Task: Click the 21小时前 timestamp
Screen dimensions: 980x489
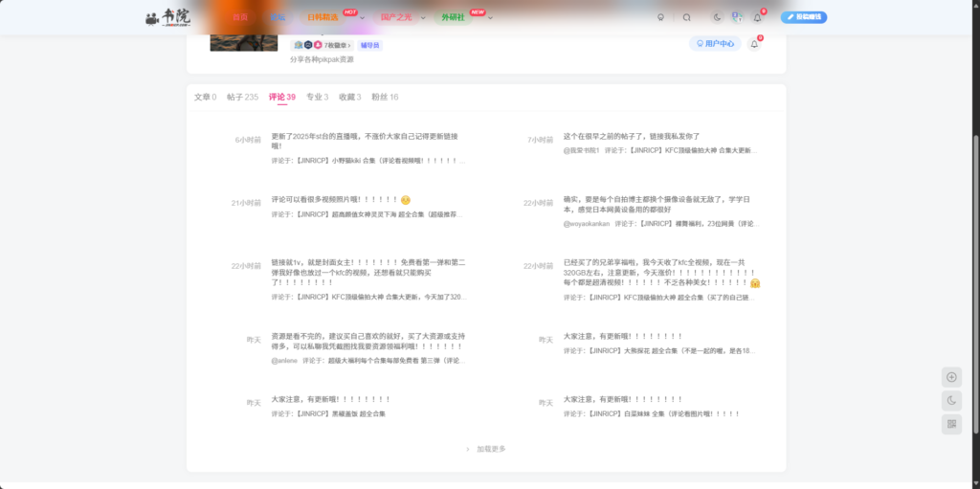Action: [x=246, y=203]
